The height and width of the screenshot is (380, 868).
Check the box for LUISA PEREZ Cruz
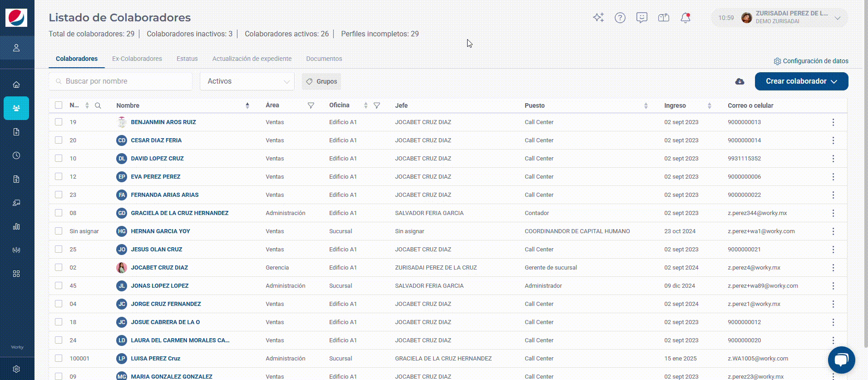pos(59,358)
